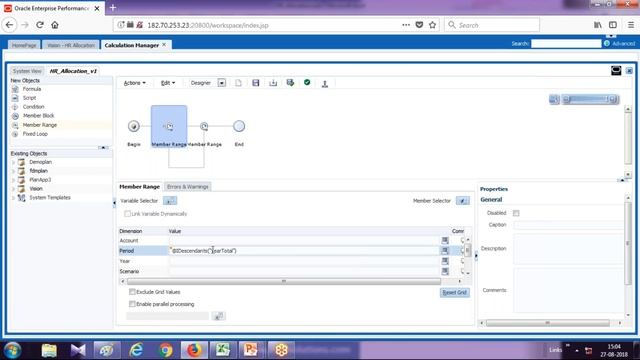Enable parallel processing checkbox
This screenshot has height=360, width=640.
[x=132, y=304]
